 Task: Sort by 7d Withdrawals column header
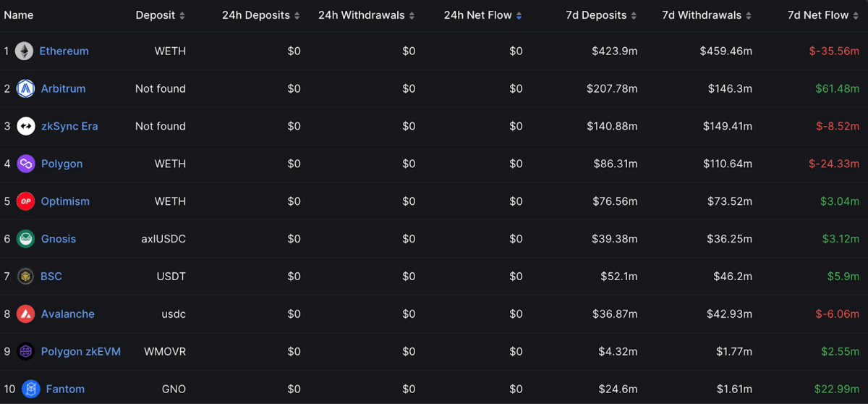[x=707, y=15]
